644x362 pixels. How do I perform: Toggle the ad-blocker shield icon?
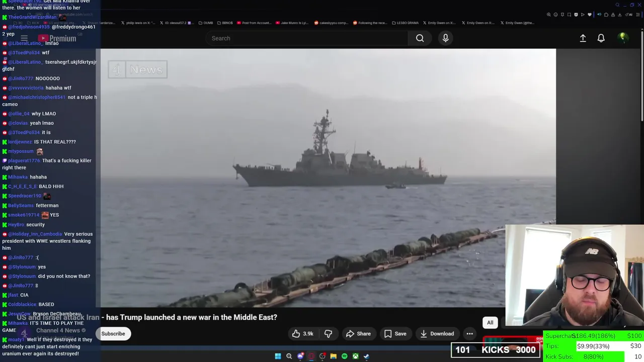[576, 15]
